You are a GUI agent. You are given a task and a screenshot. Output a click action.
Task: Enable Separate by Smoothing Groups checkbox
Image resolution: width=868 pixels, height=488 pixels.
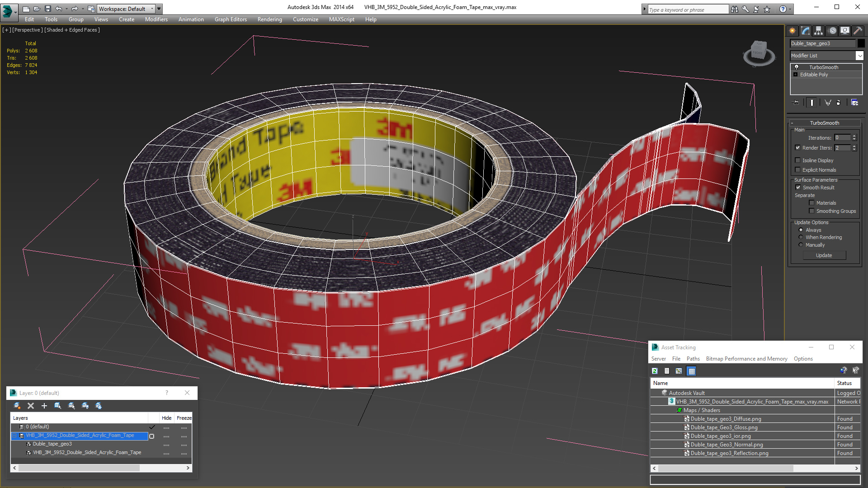(x=812, y=211)
